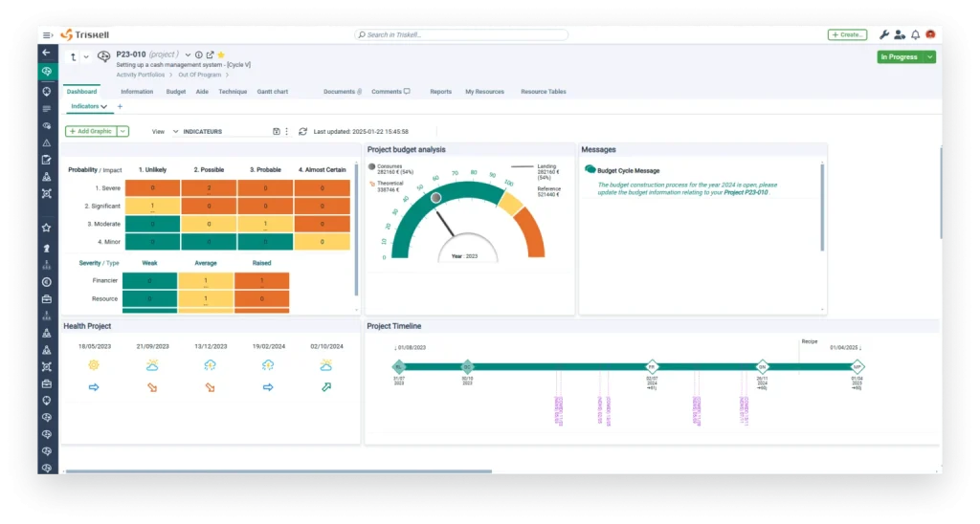
Task: Open the Budget tab
Action: click(x=176, y=92)
